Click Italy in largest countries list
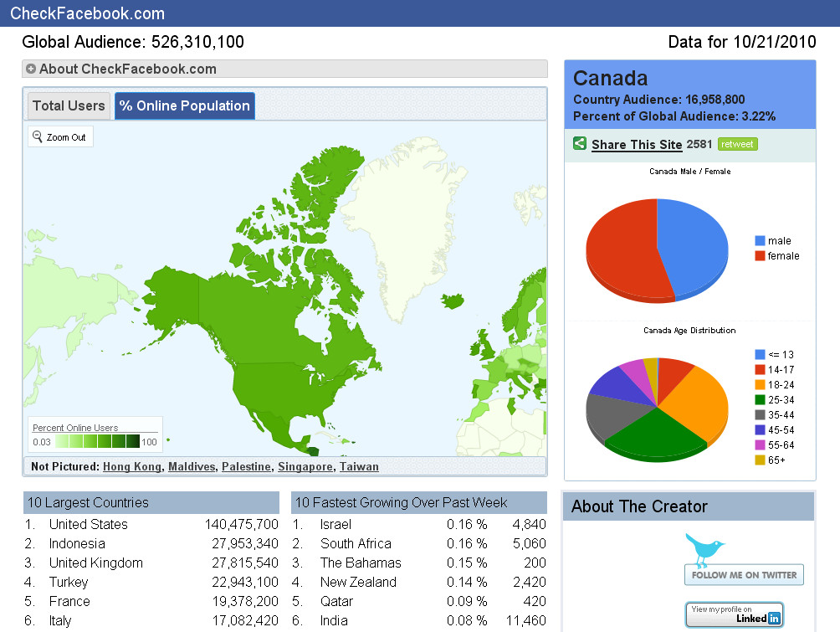Viewport: 840px width, 632px height. pos(60,621)
